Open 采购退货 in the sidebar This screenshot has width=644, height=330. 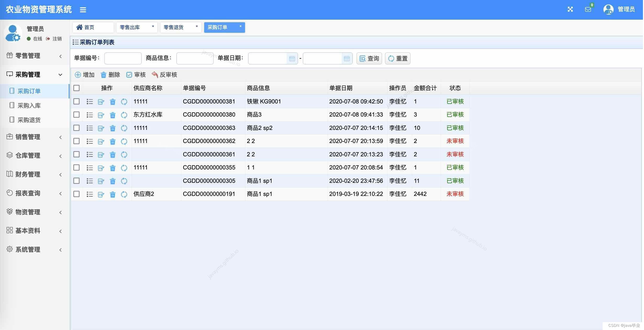pos(35,120)
